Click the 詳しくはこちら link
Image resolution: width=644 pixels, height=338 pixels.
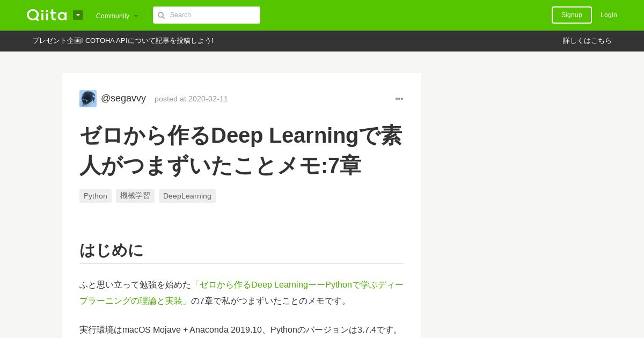pos(587,41)
